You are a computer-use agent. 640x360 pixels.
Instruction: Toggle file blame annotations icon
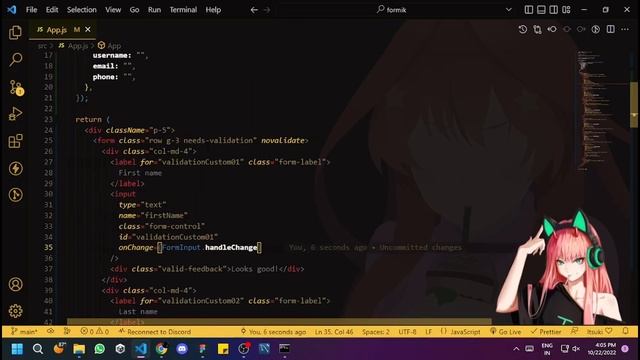click(596, 29)
